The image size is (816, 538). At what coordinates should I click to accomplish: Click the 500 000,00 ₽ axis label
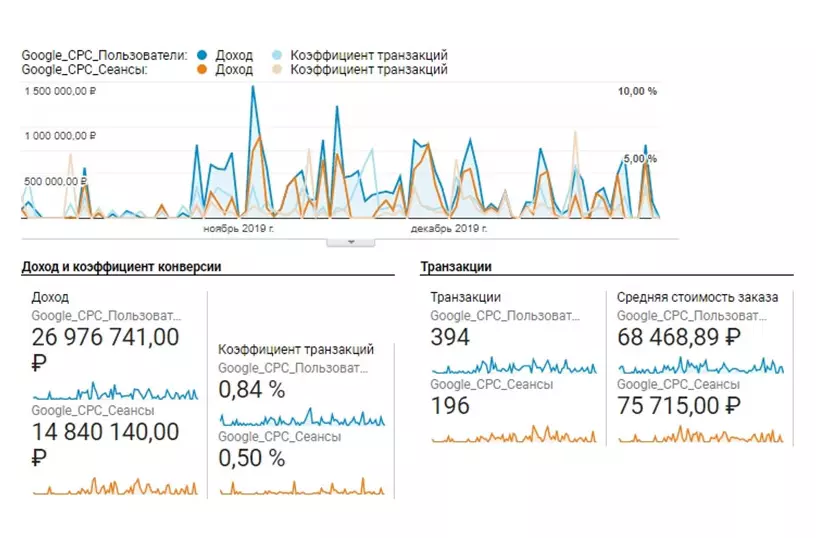[x=55, y=182]
